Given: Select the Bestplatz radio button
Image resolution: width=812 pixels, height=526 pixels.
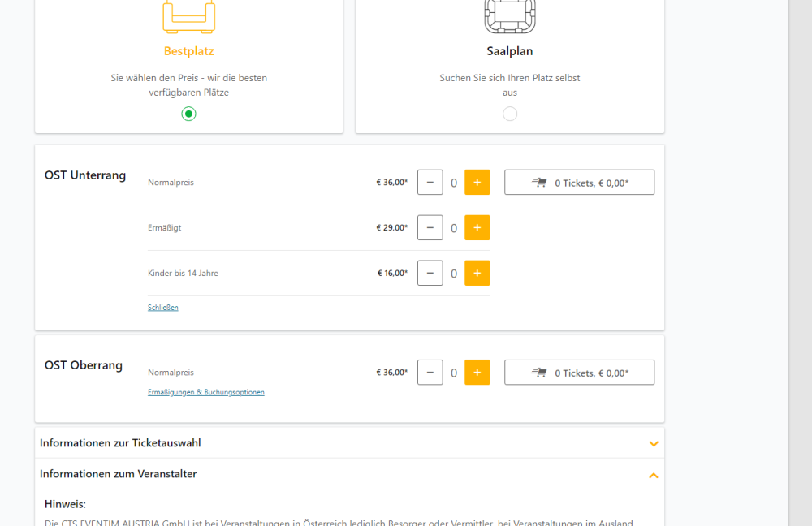Looking at the screenshot, I should [x=188, y=114].
